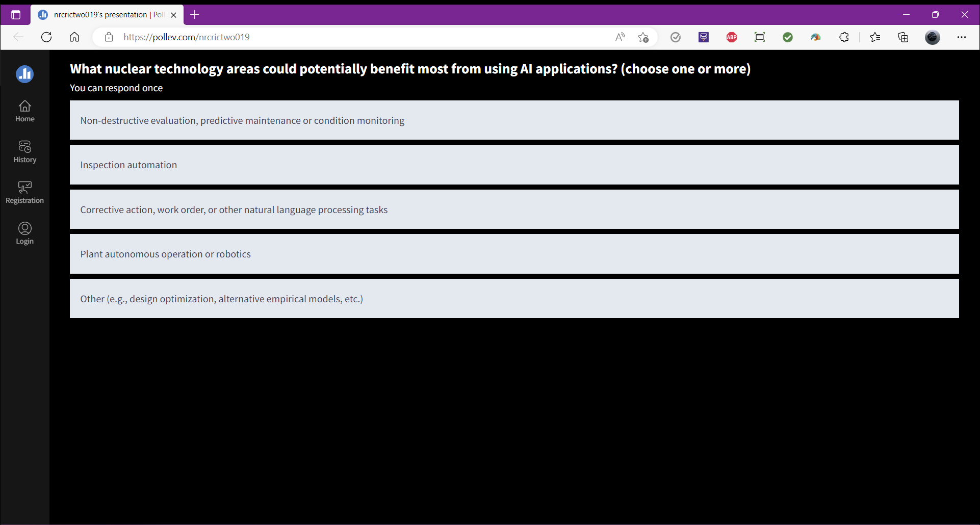The image size is (980, 525).
Task: Select Corrective action, work order option
Action: point(514,209)
